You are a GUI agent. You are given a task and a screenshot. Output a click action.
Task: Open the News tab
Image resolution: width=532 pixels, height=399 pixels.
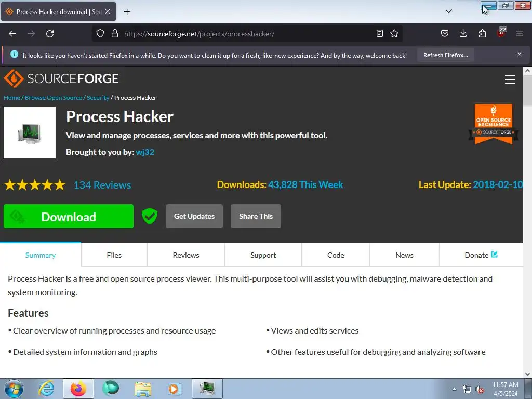click(404, 255)
